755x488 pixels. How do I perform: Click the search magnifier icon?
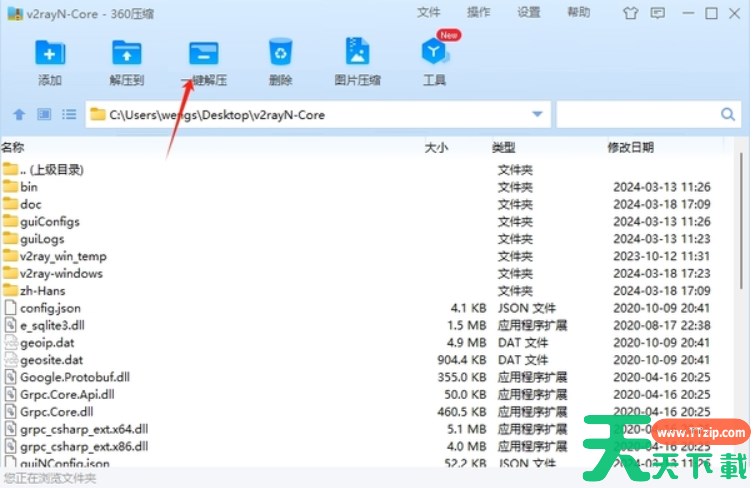click(728, 115)
